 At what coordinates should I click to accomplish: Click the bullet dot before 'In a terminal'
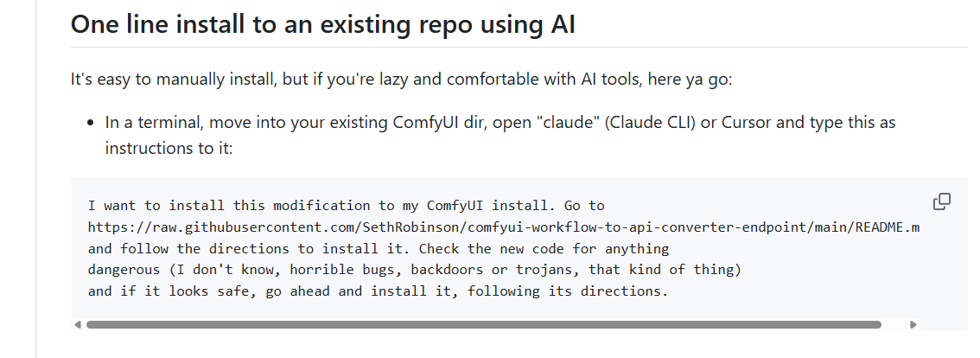click(x=92, y=123)
